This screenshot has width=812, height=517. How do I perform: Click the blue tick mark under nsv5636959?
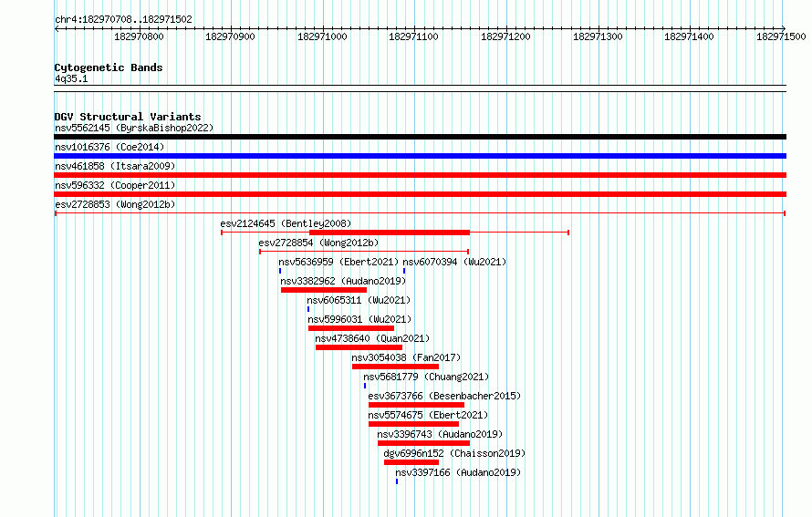(x=280, y=271)
